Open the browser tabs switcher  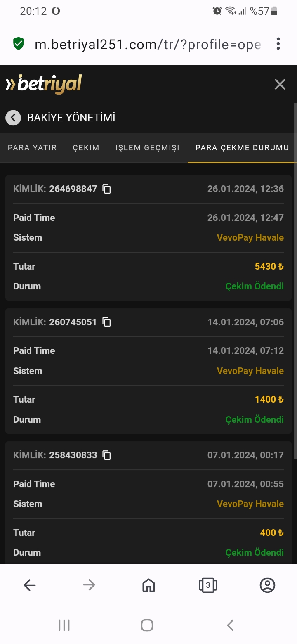coord(208,585)
